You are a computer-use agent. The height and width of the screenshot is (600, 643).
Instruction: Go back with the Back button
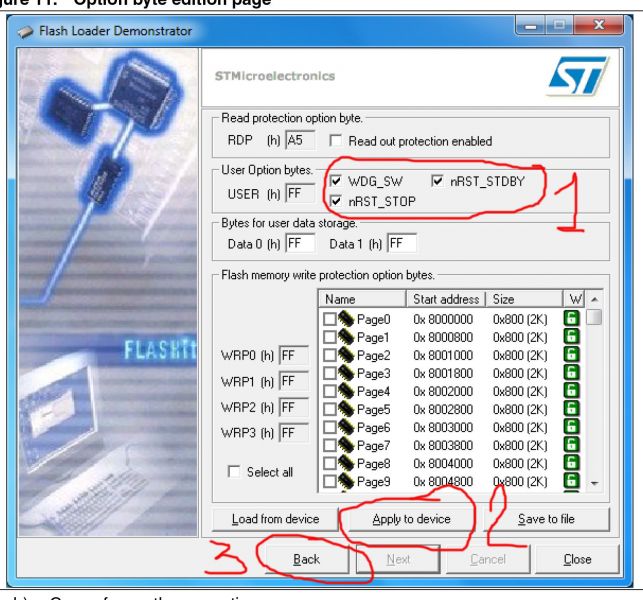click(x=307, y=559)
